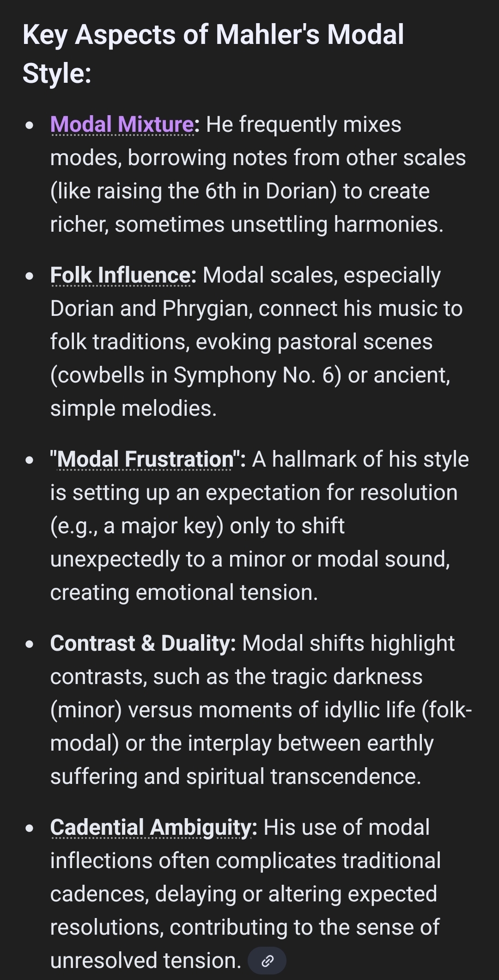Click bullet dot beside Modal Frustration

pos(30,460)
